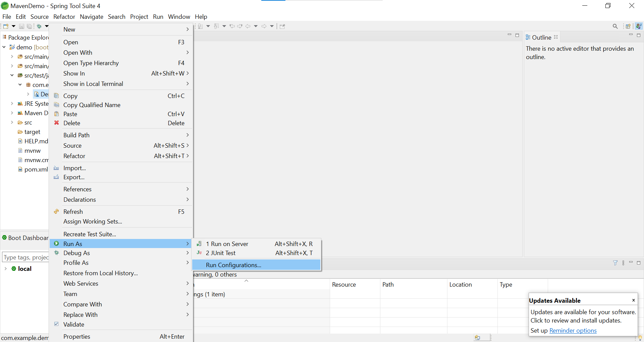This screenshot has height=342, width=644.
Task: Open the Forward history dropdown arrow
Action: pyautogui.click(x=272, y=26)
